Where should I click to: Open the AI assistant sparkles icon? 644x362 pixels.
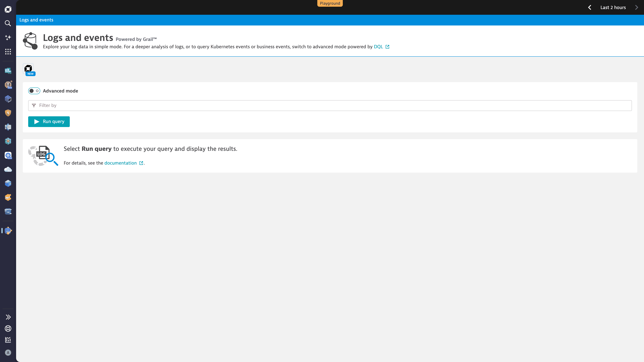pyautogui.click(x=8, y=38)
